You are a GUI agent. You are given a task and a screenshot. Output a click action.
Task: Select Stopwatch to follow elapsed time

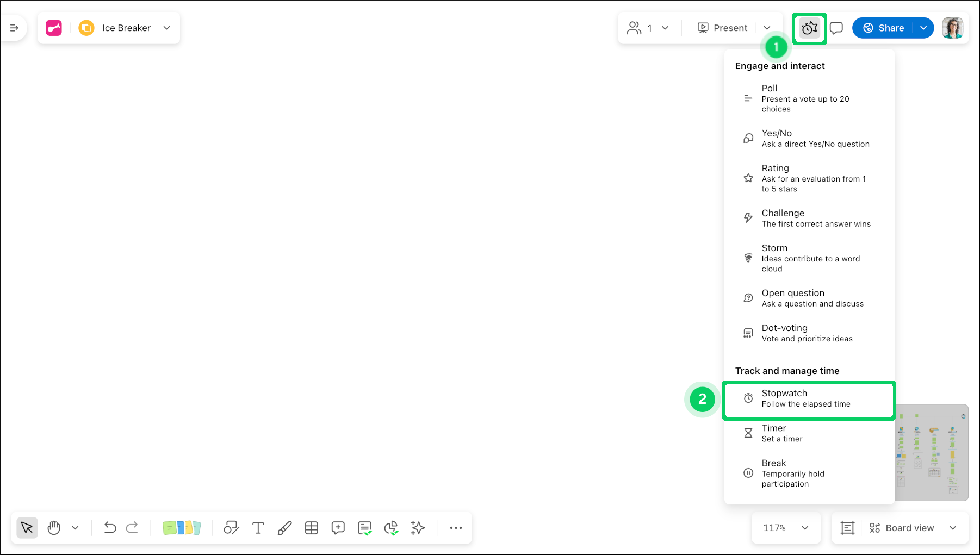point(809,400)
